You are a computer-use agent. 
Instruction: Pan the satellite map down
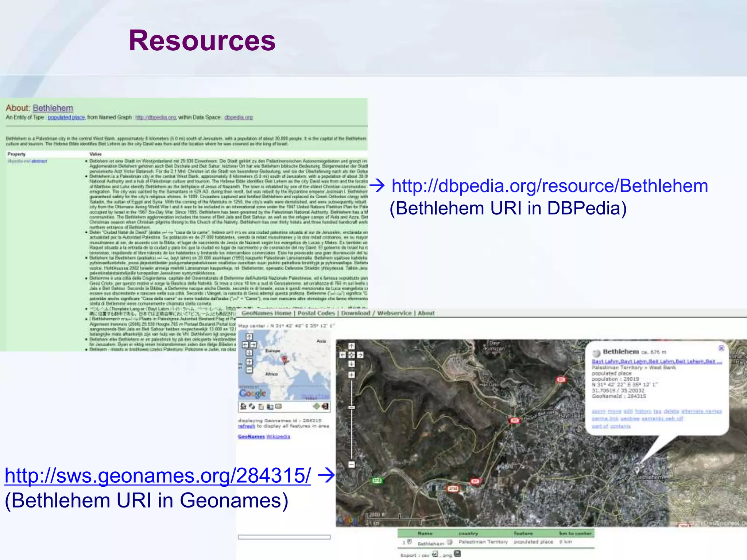(351, 363)
